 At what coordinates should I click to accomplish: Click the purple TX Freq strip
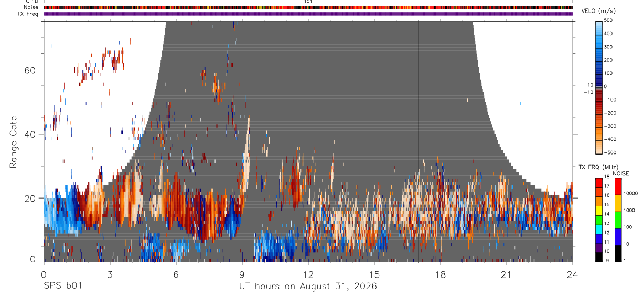308,14
